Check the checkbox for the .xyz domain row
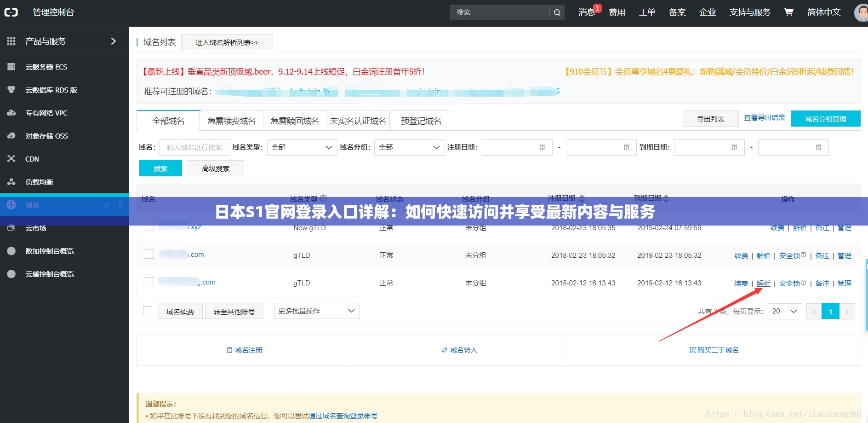The height and width of the screenshot is (423, 868). pos(149,226)
